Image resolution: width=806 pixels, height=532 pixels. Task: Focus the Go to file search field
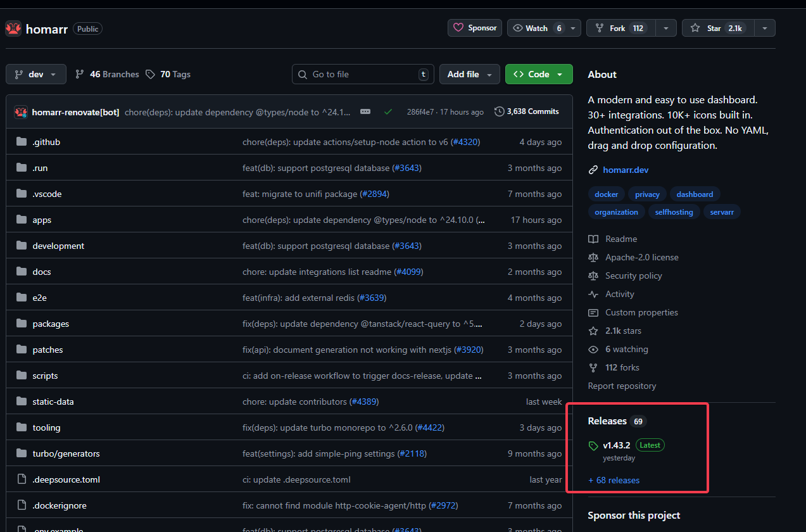click(x=363, y=74)
